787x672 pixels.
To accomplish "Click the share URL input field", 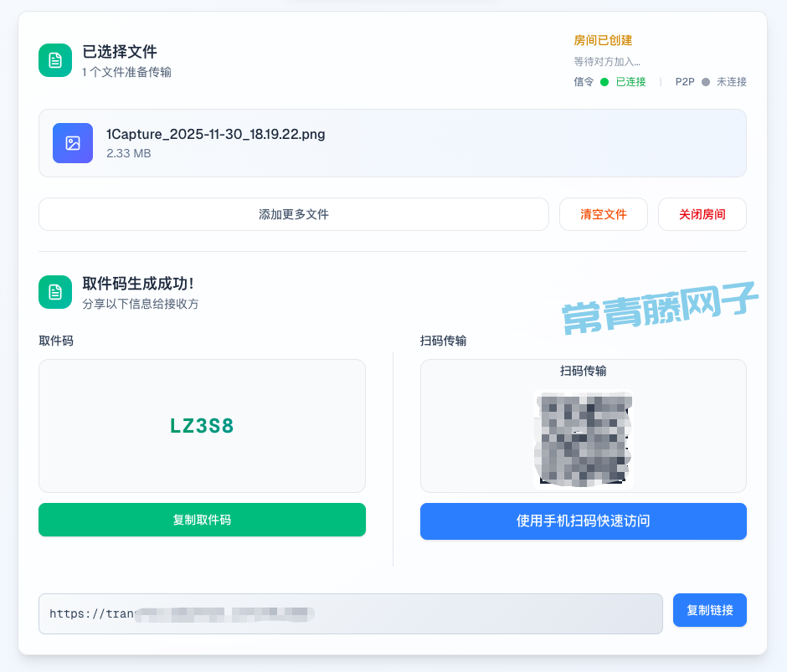I will (x=350, y=613).
